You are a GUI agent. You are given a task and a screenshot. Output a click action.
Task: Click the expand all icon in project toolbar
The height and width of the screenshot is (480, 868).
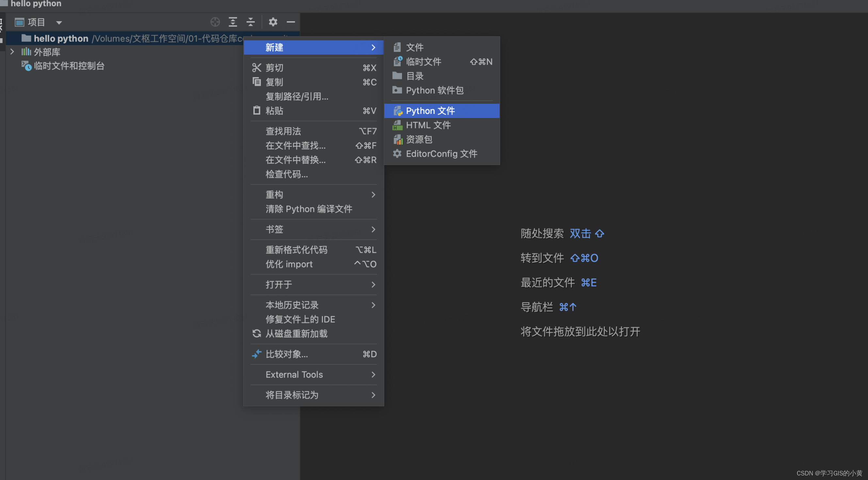(x=233, y=22)
